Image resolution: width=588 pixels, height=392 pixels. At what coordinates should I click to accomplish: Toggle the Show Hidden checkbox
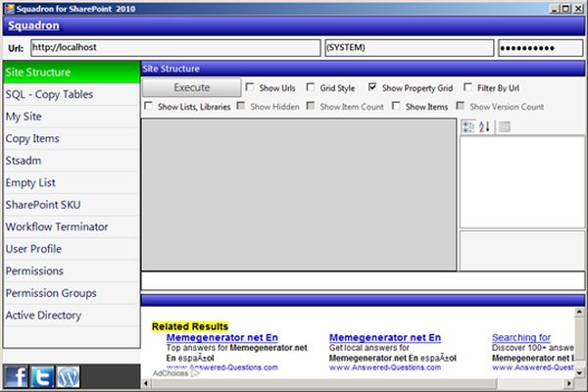click(241, 106)
